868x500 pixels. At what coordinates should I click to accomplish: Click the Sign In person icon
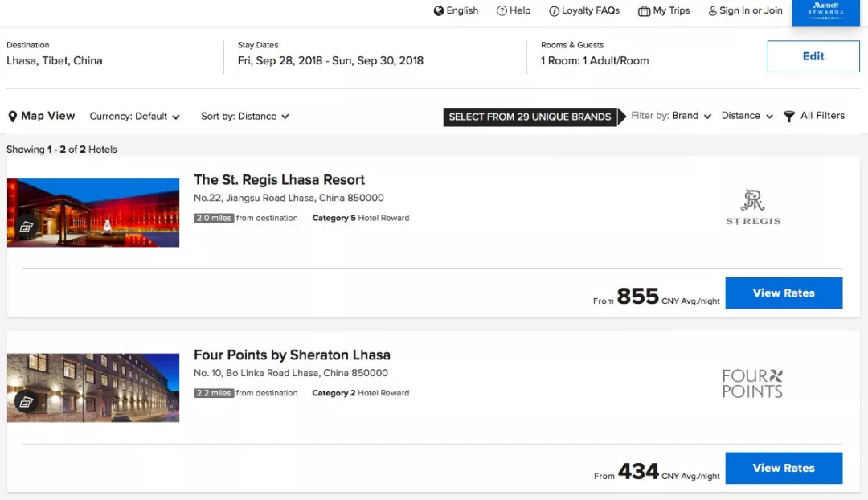(x=712, y=11)
